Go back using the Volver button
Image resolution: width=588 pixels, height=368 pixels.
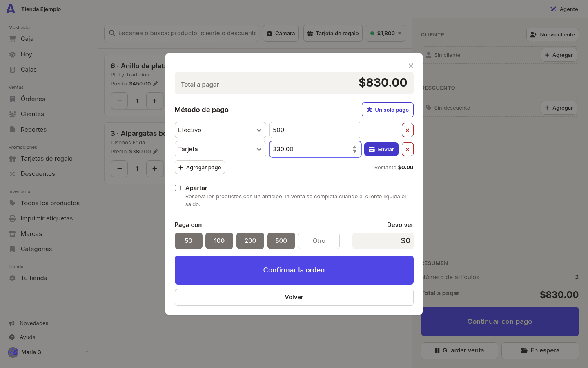(x=294, y=297)
